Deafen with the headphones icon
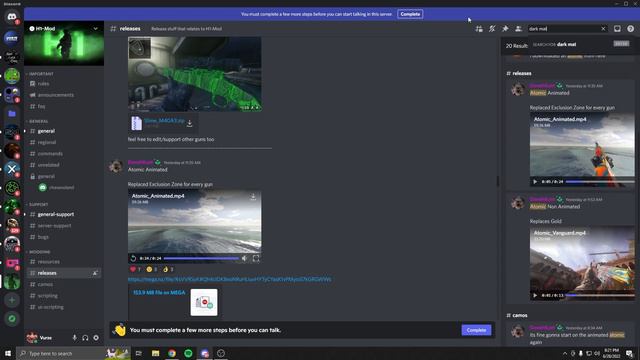The width and height of the screenshot is (640, 360). [85, 338]
